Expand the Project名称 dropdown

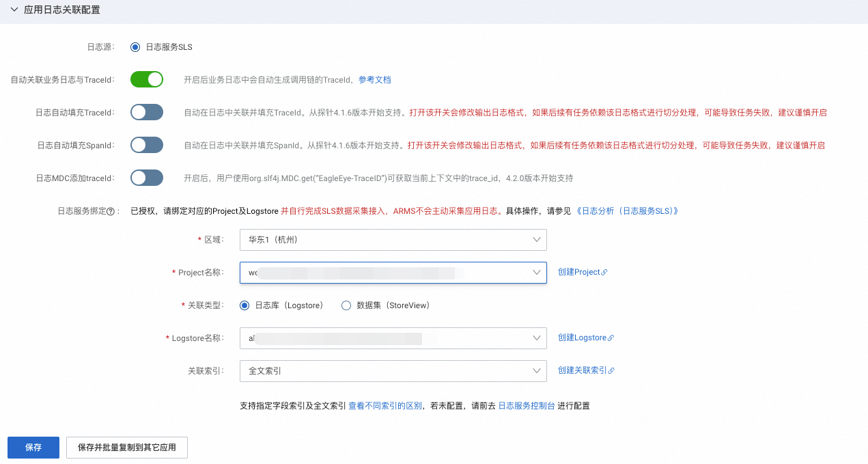[x=393, y=273]
